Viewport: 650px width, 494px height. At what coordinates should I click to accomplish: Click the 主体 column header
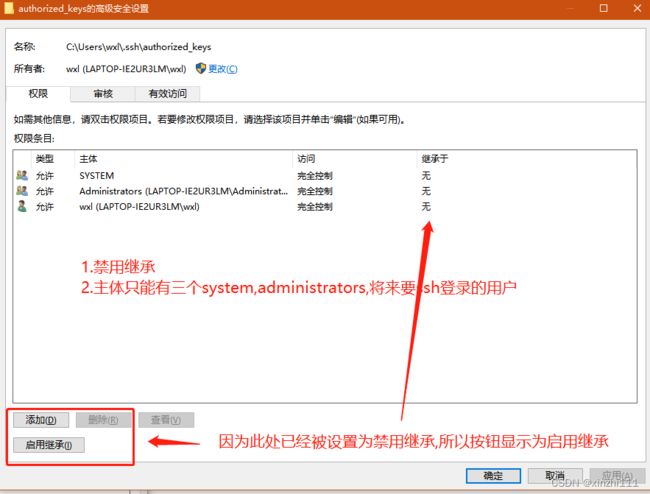(184, 159)
